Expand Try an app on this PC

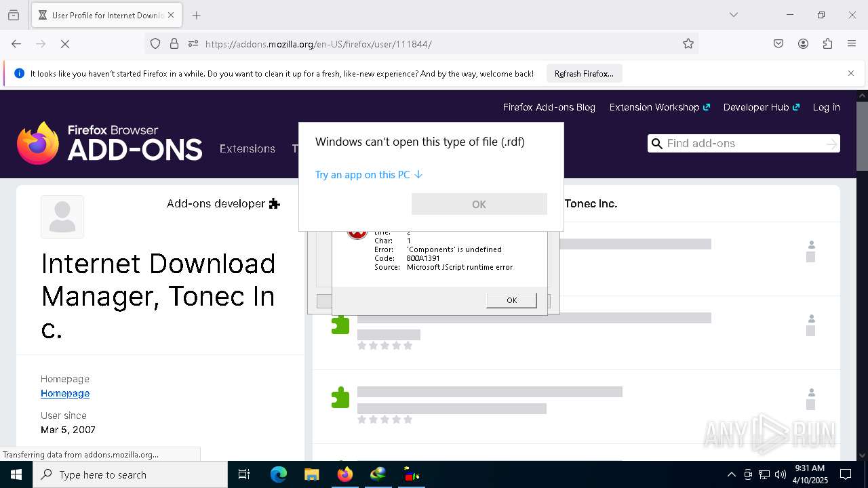(x=369, y=174)
